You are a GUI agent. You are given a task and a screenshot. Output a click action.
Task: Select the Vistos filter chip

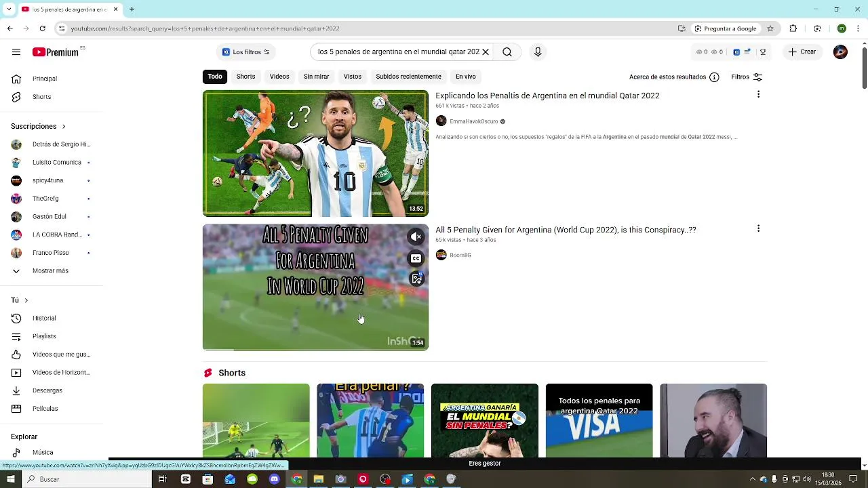[x=353, y=77]
